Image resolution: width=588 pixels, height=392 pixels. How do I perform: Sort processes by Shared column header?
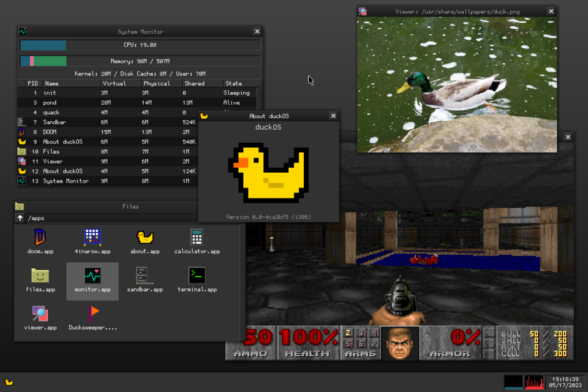point(202,83)
